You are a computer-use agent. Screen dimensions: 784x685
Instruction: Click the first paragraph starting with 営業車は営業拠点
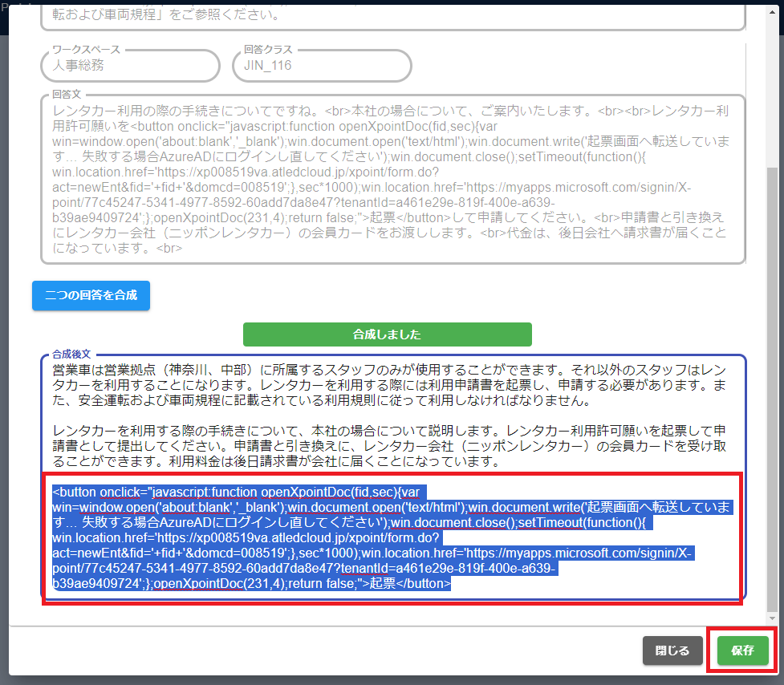pyautogui.click(x=392, y=385)
